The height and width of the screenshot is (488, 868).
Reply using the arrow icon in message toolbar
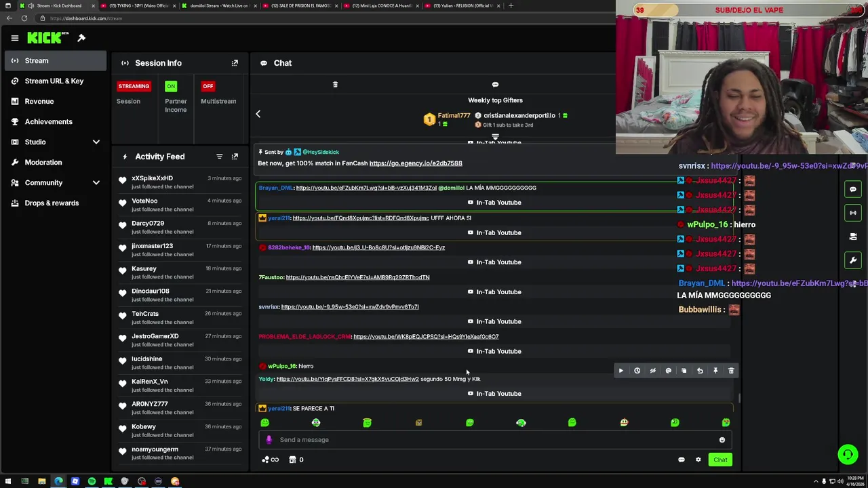click(x=700, y=371)
